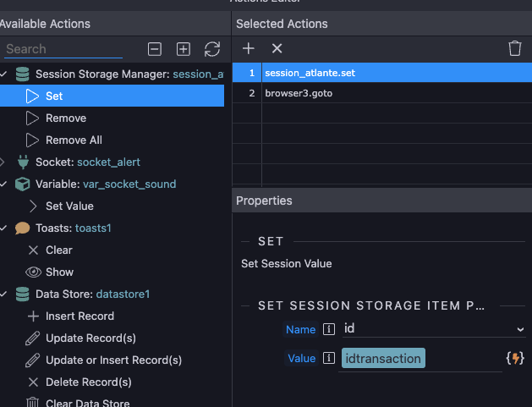Image resolution: width=532 pixels, height=407 pixels.
Task: Expand the Socket socket_alert node
Action: (x=3, y=162)
